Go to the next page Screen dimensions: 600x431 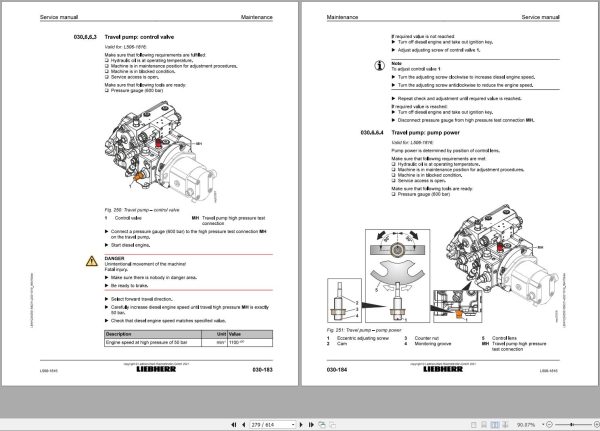pos(301,424)
